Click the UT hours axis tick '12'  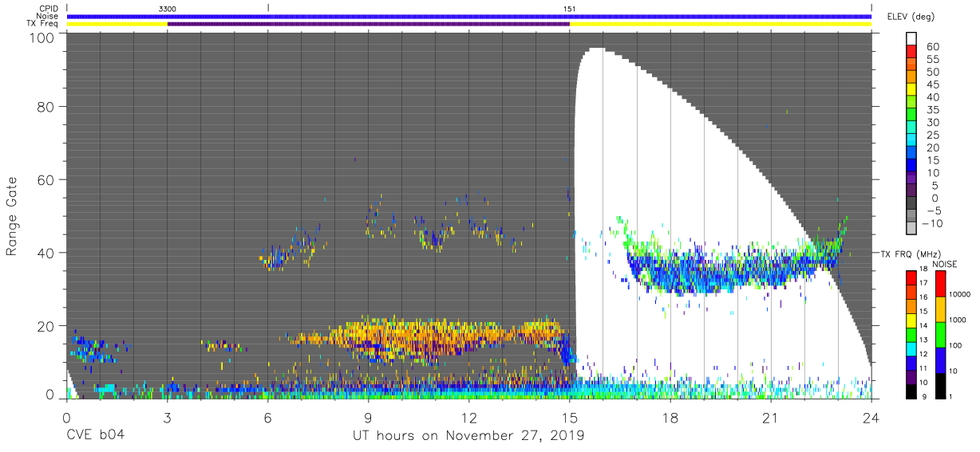pos(468,417)
